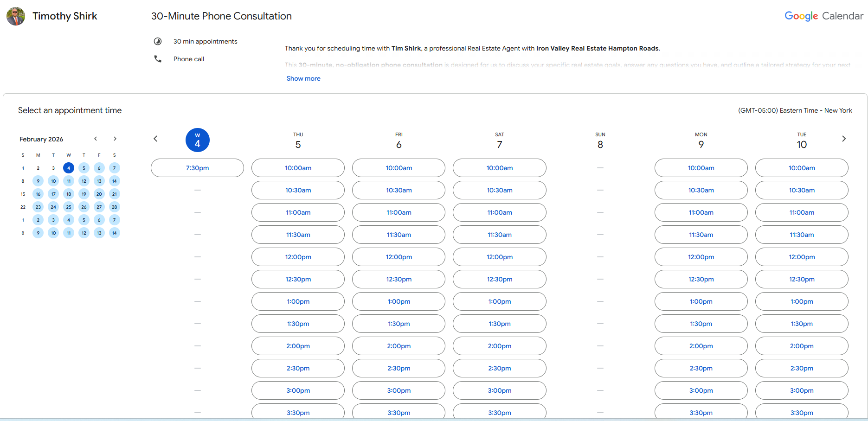Select Thursday 5 at 2:30pm

point(298,368)
